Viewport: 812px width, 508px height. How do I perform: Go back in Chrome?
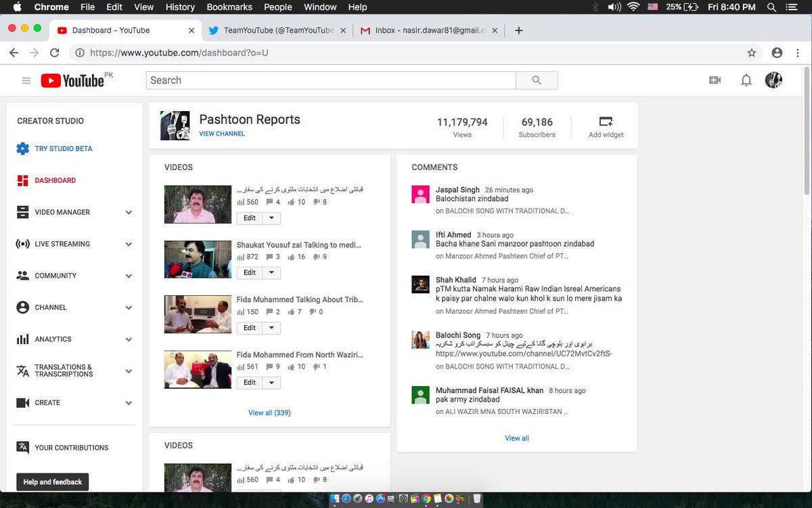[15, 53]
